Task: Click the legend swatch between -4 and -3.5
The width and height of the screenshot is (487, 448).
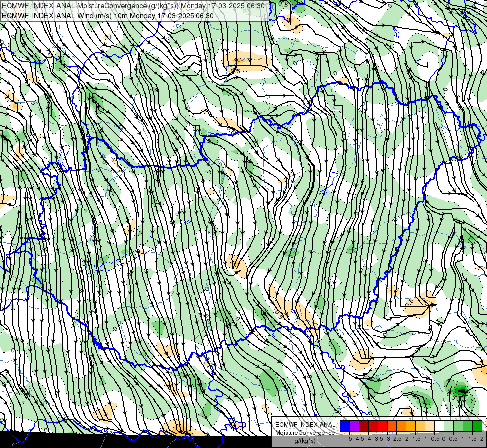Action: pos(373,426)
